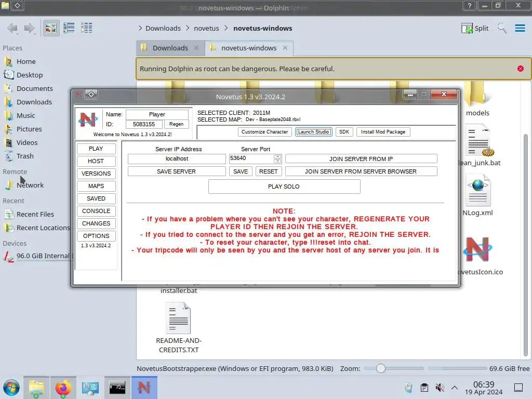Open the OPTIONS tab in Novetus

click(x=96, y=236)
